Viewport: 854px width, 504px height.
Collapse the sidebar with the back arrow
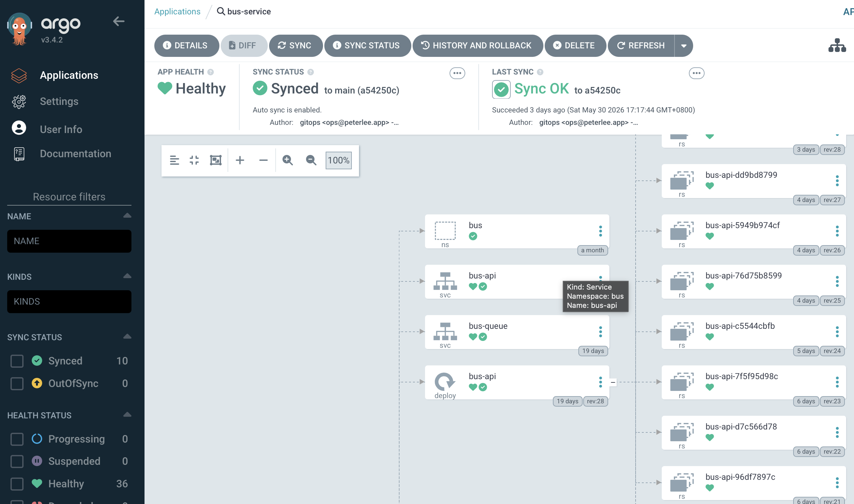119,21
